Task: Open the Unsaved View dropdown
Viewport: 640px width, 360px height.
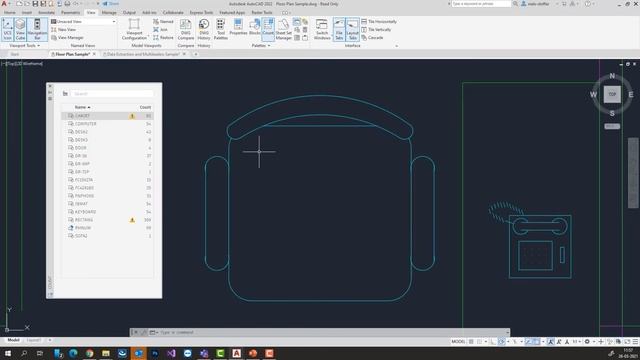Action: click(83, 21)
